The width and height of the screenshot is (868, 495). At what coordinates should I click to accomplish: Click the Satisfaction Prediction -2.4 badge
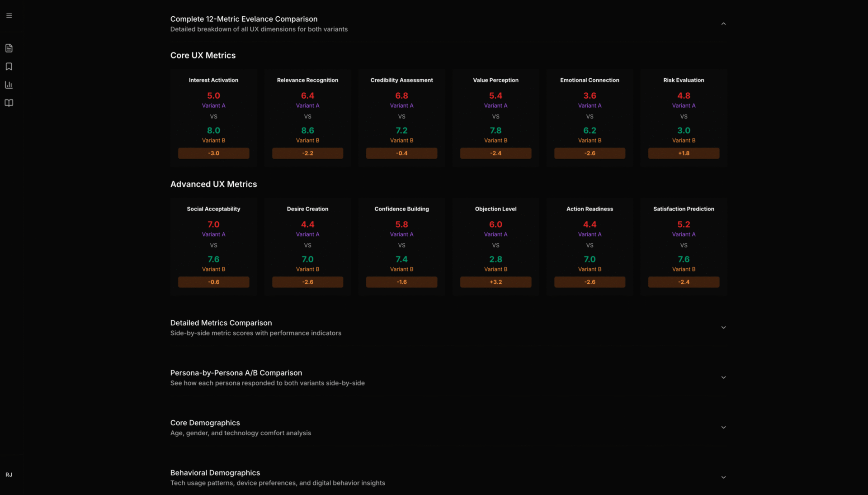684,282
